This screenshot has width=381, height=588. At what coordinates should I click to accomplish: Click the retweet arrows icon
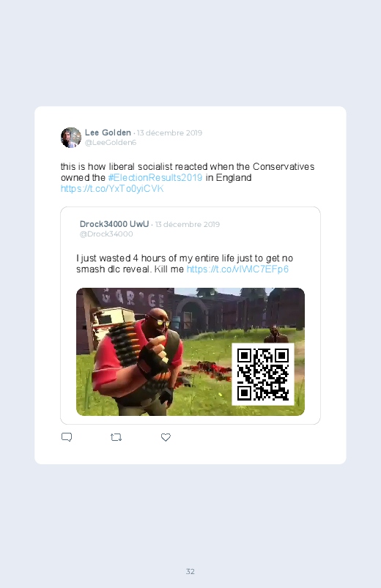(x=116, y=437)
